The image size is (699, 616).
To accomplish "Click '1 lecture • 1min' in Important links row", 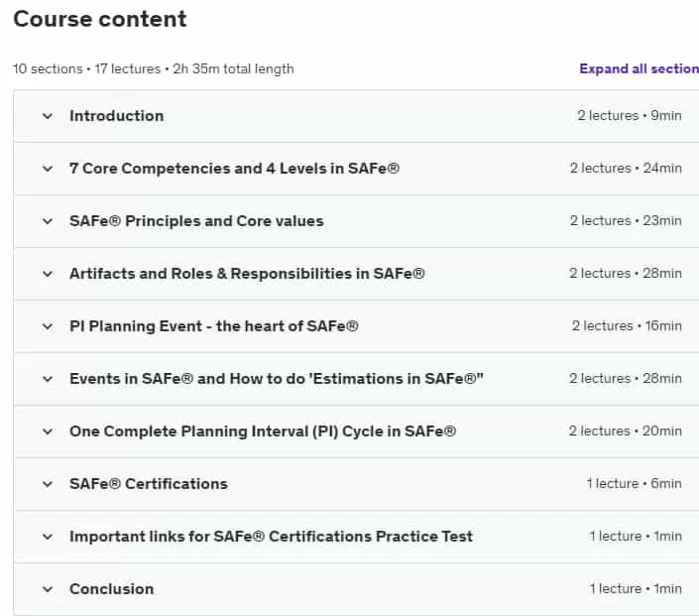I will tap(636, 537).
